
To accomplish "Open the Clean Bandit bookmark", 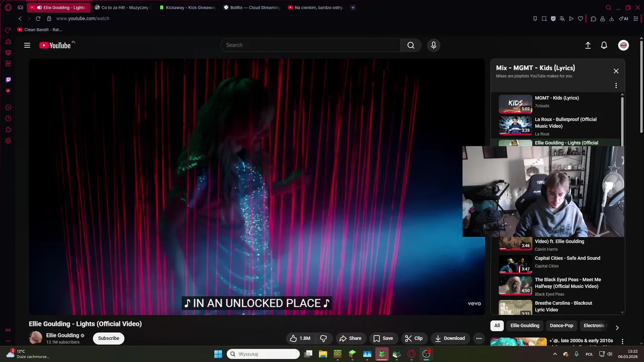I will [x=40, y=30].
